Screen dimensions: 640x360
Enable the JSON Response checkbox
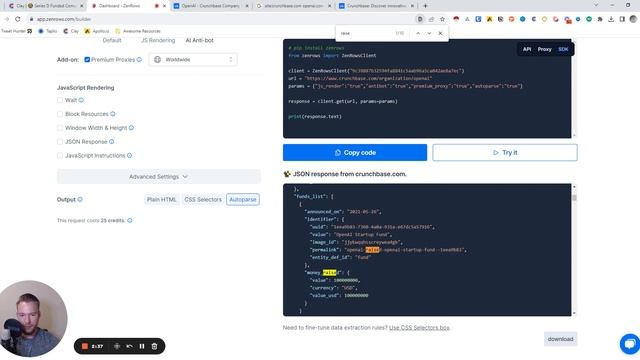click(x=60, y=142)
